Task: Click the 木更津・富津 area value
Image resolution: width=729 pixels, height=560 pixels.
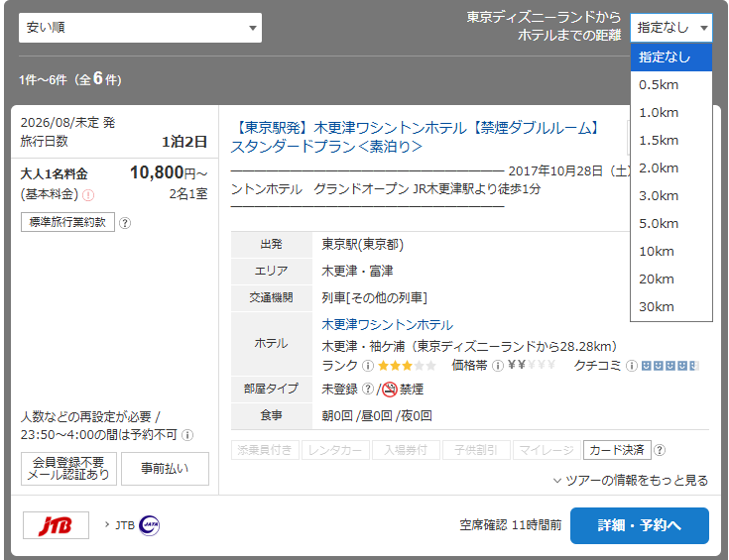Action: tap(357, 271)
